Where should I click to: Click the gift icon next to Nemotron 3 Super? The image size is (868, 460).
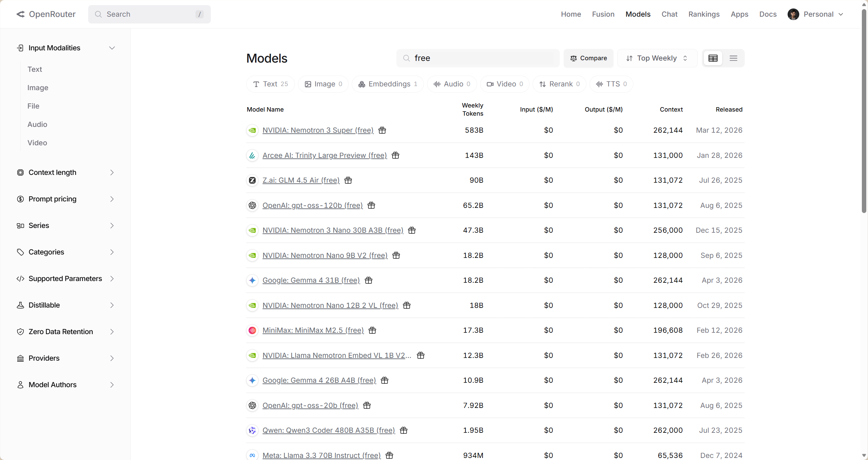[382, 130]
